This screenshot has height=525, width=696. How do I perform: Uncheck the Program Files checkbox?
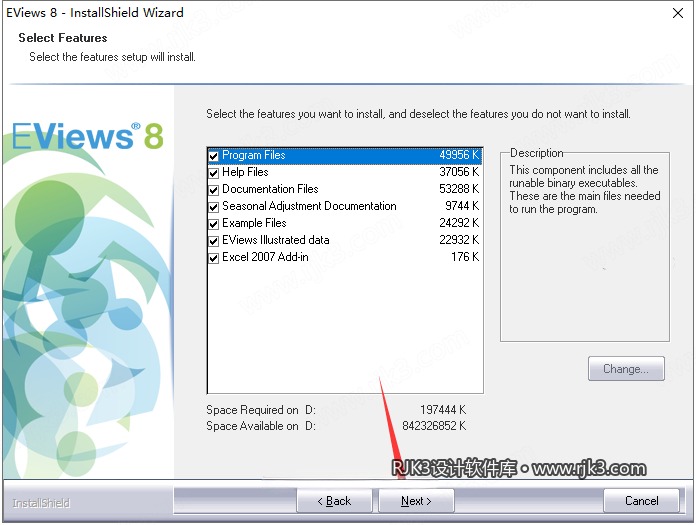(x=214, y=156)
